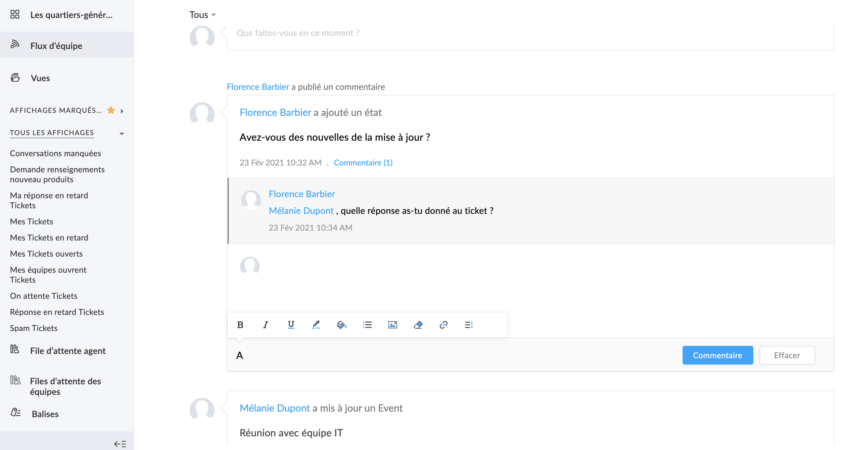Insert an image into the comment
This screenshot has width=868, height=450.
(392, 325)
